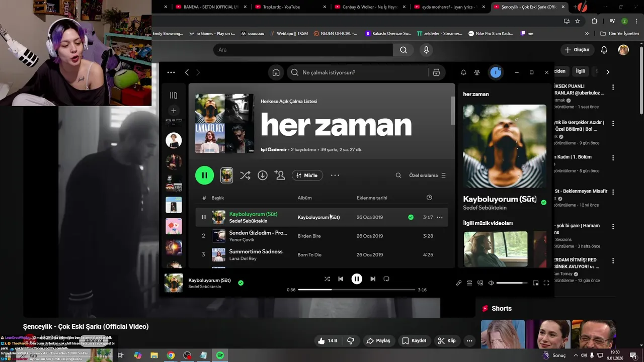
Task: Sort tracks by duration clock icon
Action: point(429,198)
